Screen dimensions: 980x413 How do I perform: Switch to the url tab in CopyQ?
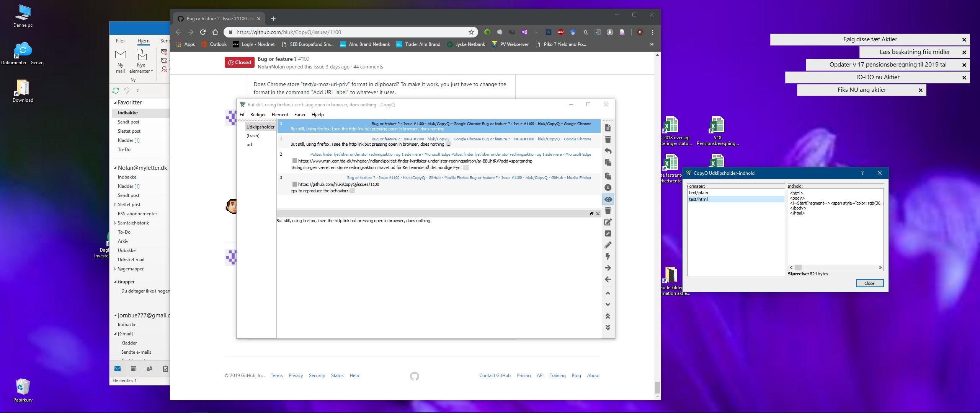[249, 144]
